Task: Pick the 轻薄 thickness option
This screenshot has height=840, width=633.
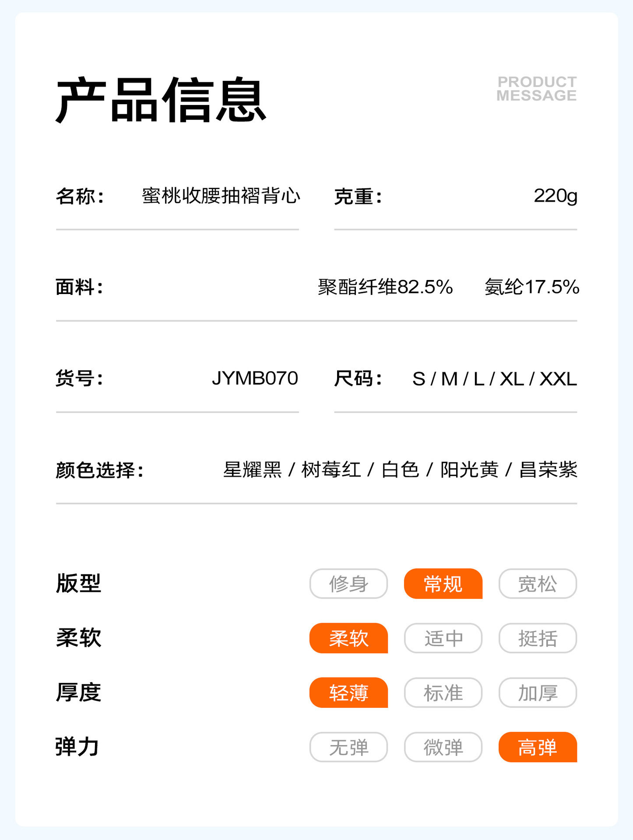Action: point(348,693)
